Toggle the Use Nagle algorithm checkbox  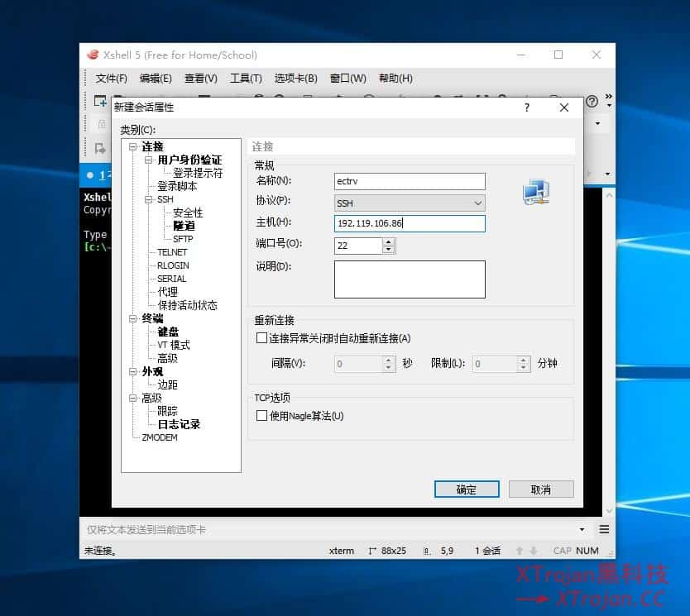[x=261, y=416]
